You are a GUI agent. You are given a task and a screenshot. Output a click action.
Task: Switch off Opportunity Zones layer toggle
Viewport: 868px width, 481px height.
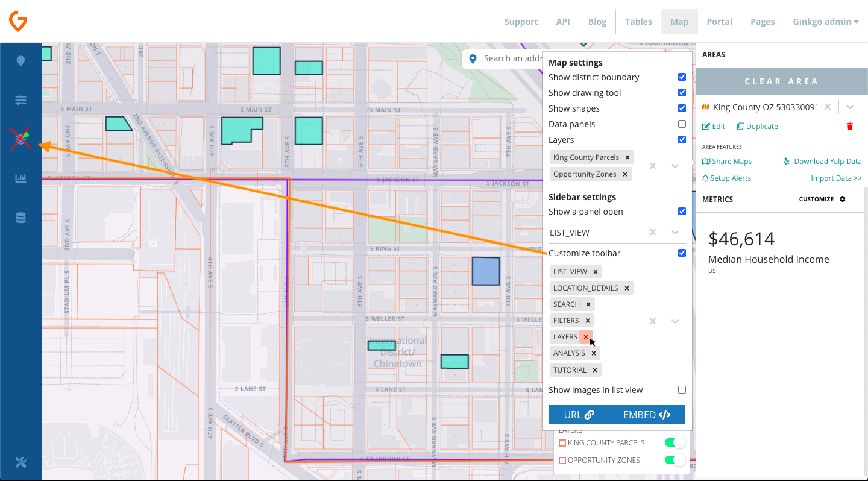pos(675,461)
